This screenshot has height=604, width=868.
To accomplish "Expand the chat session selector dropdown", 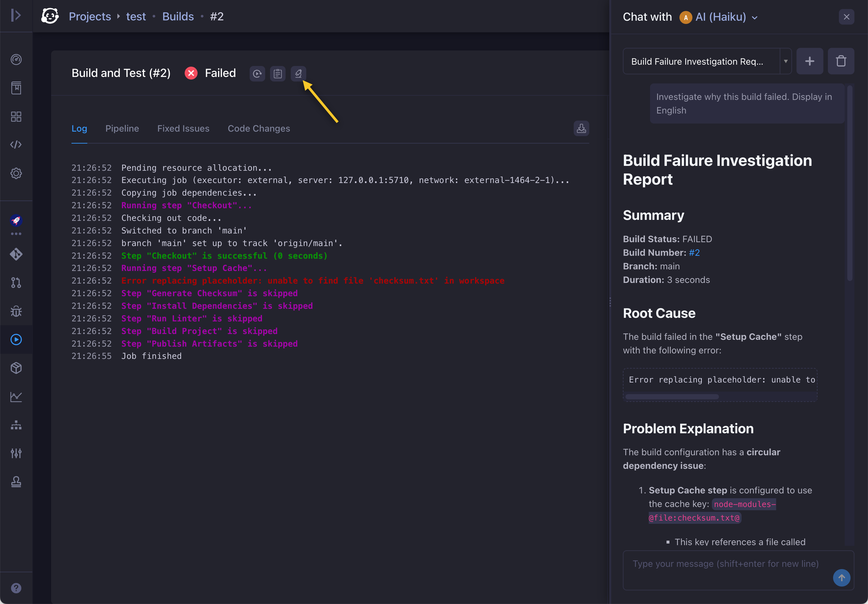I will coord(786,61).
